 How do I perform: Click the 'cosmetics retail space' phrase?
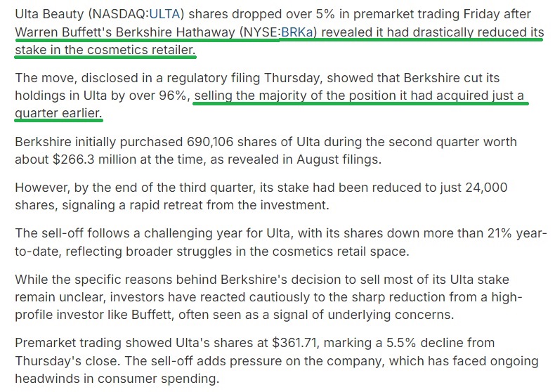click(x=341, y=251)
